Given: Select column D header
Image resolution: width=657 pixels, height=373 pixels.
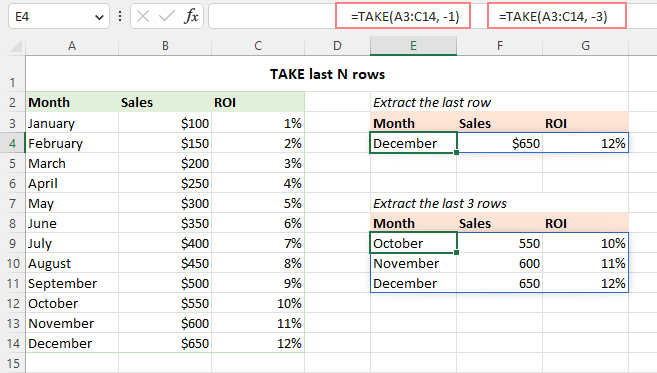Looking at the screenshot, I should (x=337, y=46).
